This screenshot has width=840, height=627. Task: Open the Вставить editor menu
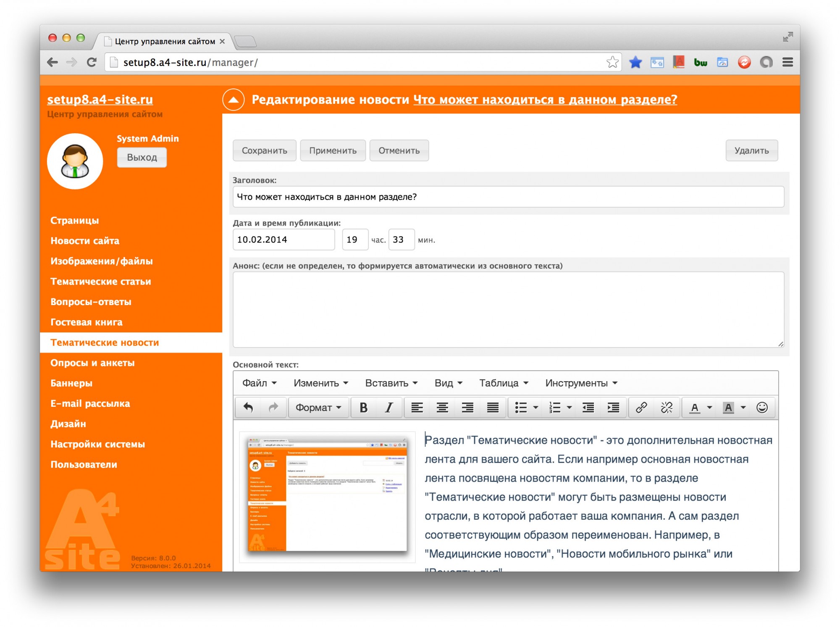391,383
